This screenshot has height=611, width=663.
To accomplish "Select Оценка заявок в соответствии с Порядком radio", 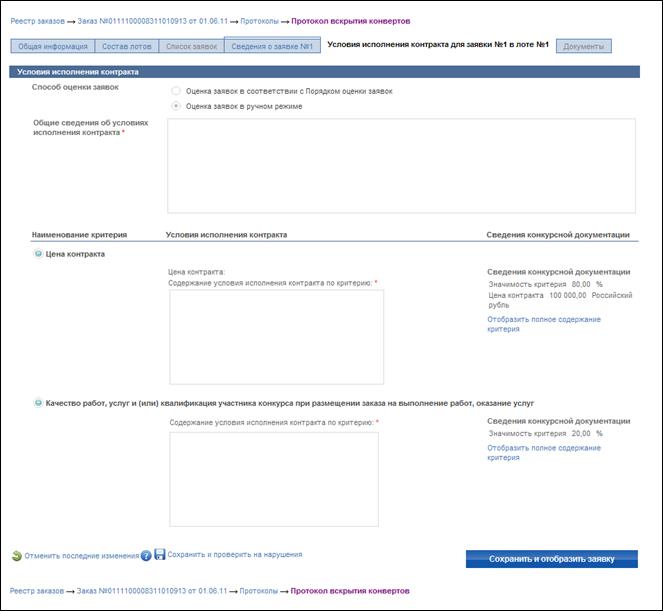I will tap(176, 91).
